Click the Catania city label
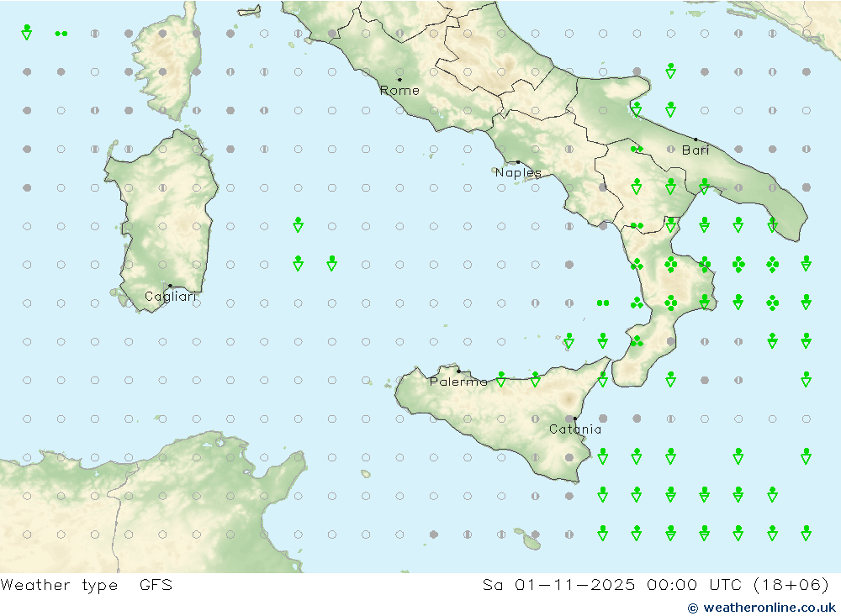 point(575,429)
